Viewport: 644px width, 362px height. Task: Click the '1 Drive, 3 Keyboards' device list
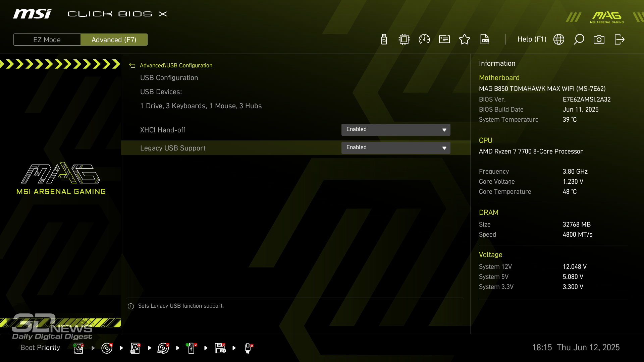(x=201, y=106)
